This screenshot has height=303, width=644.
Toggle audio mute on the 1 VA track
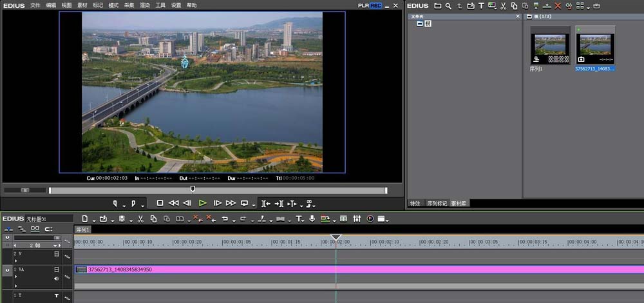click(x=57, y=279)
